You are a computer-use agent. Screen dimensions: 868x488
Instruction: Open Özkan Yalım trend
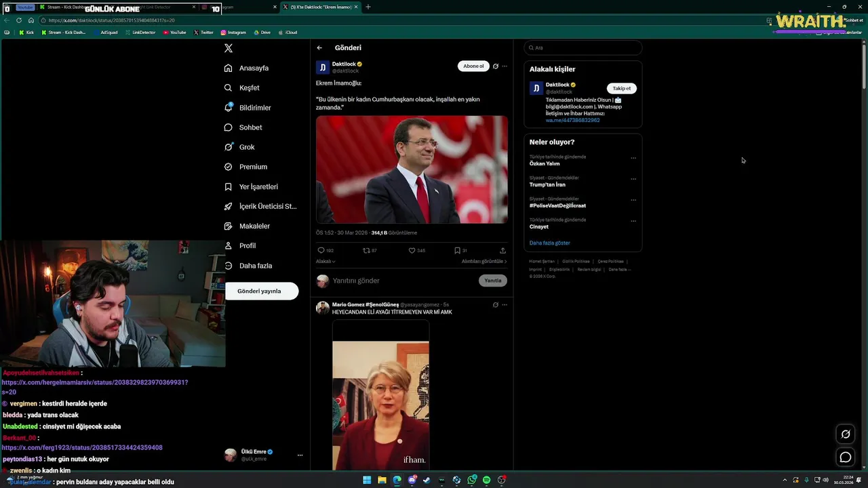(545, 163)
